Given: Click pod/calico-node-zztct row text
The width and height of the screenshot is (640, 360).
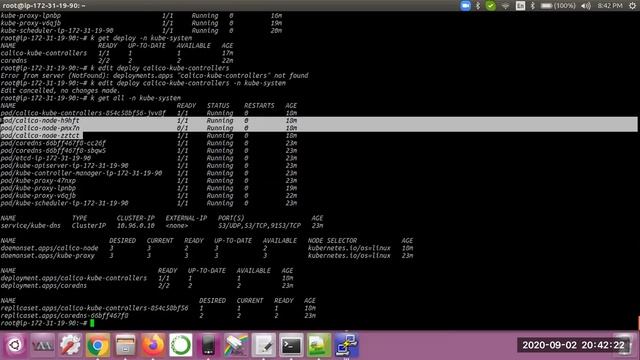Looking at the screenshot, I should pyautogui.click(x=40, y=136).
